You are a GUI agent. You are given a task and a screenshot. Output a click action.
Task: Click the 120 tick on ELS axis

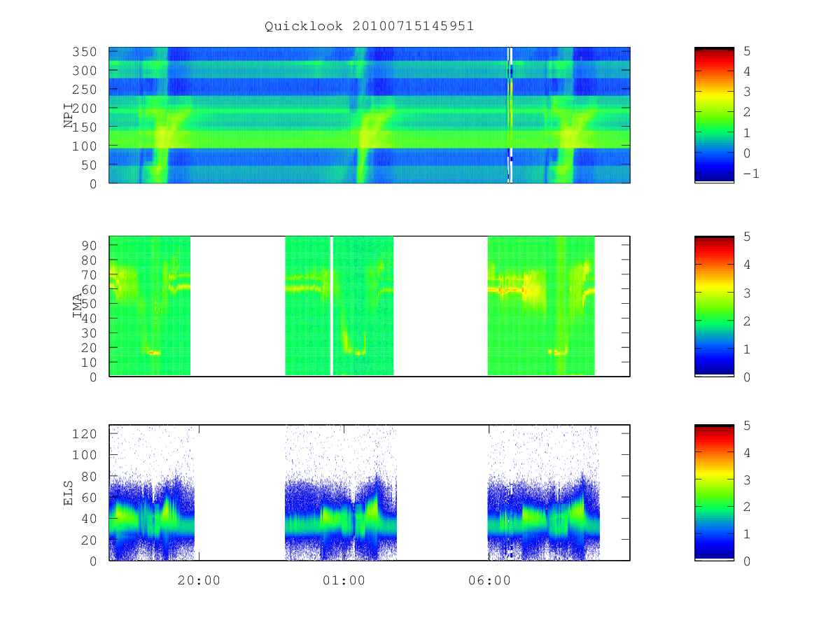coord(87,433)
